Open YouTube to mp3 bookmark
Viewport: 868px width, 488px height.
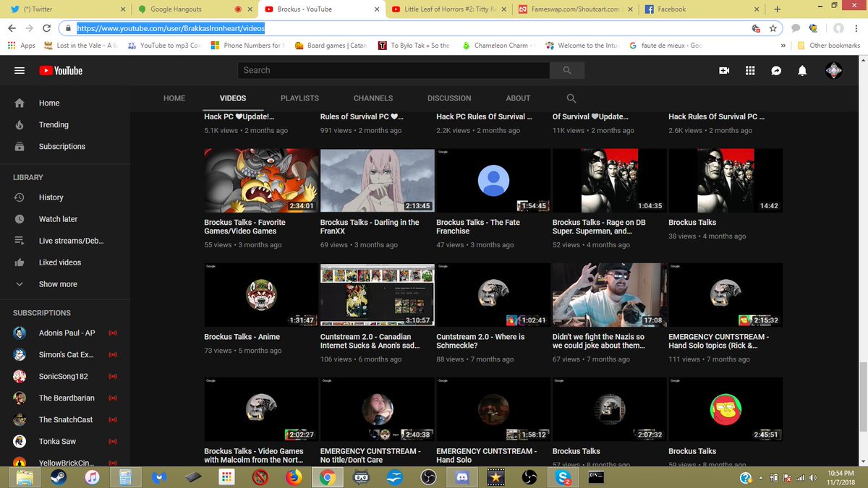(x=165, y=45)
